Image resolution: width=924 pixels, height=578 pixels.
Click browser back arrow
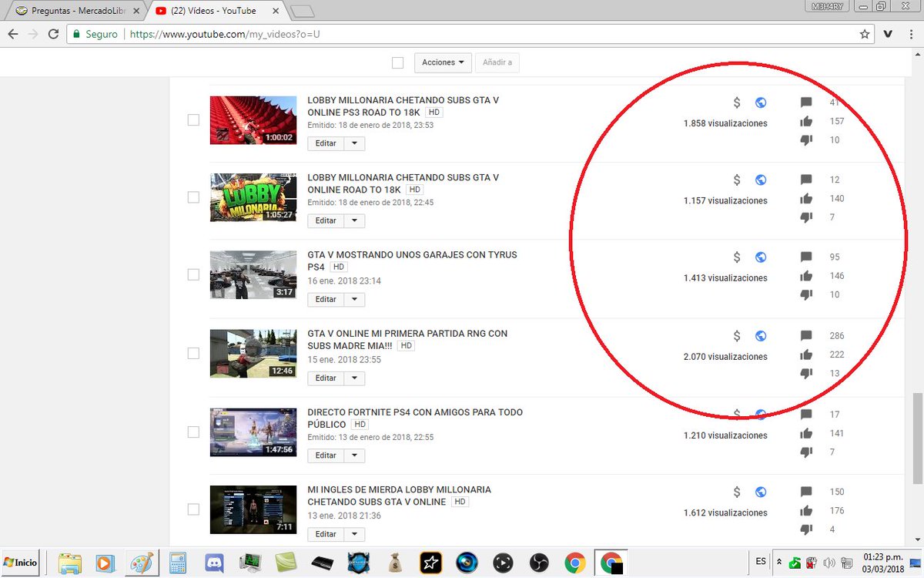(x=12, y=34)
